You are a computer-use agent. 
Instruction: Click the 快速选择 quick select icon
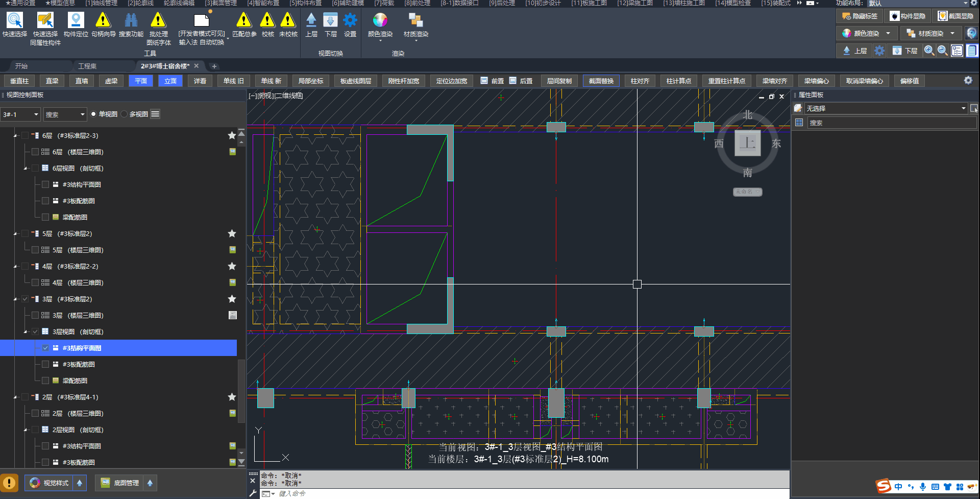click(14, 20)
